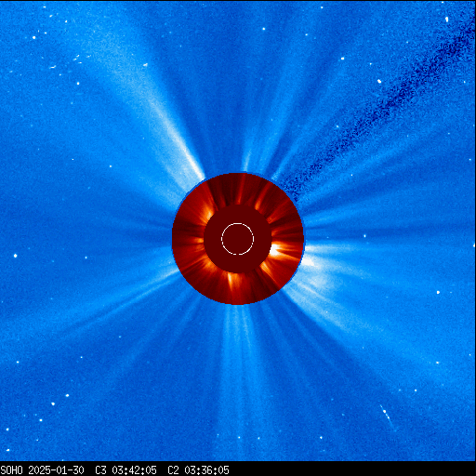
Task: Click the C3 03:42:05 timestamp
Action: coord(126,470)
